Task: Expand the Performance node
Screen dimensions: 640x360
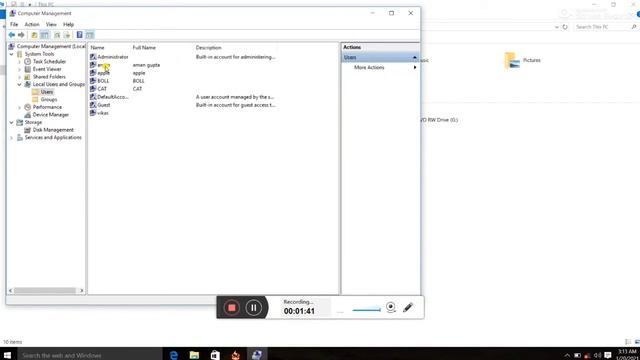Action: [x=19, y=107]
